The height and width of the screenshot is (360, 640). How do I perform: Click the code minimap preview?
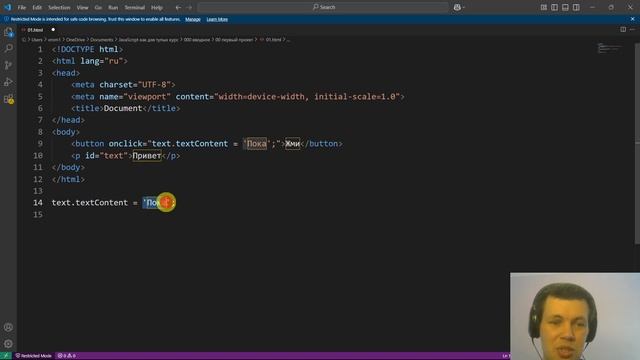[609, 48]
